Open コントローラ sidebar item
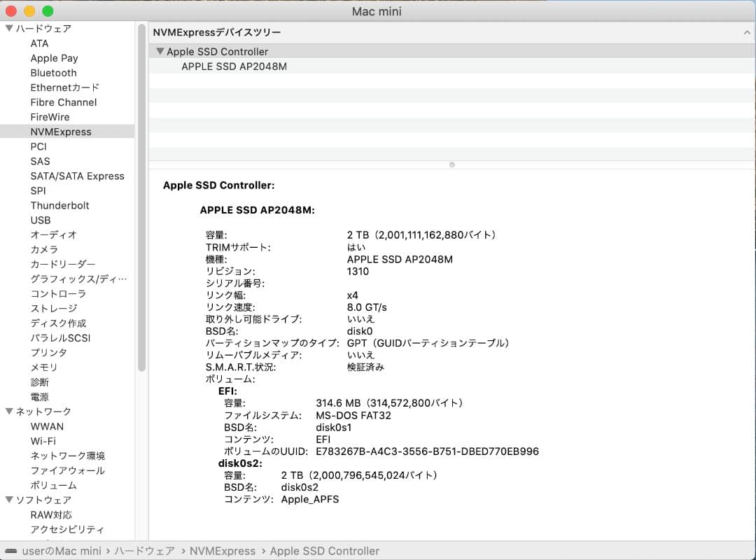Viewport: 756px width, 560px height. point(58,294)
